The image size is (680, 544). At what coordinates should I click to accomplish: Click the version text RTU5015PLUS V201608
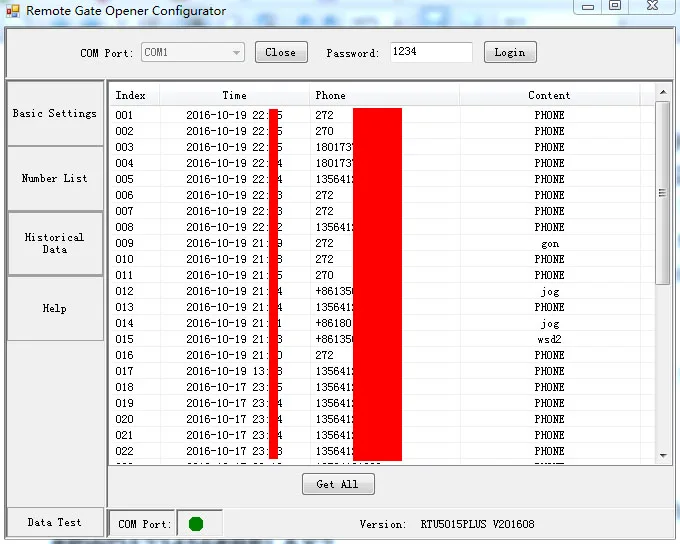pyautogui.click(x=477, y=524)
